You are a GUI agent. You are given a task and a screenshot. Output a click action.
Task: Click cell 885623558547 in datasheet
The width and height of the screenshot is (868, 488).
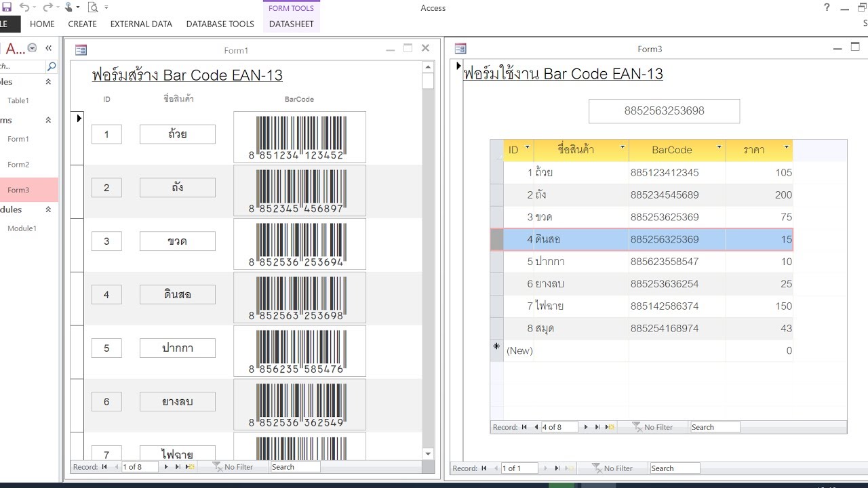[x=677, y=262]
